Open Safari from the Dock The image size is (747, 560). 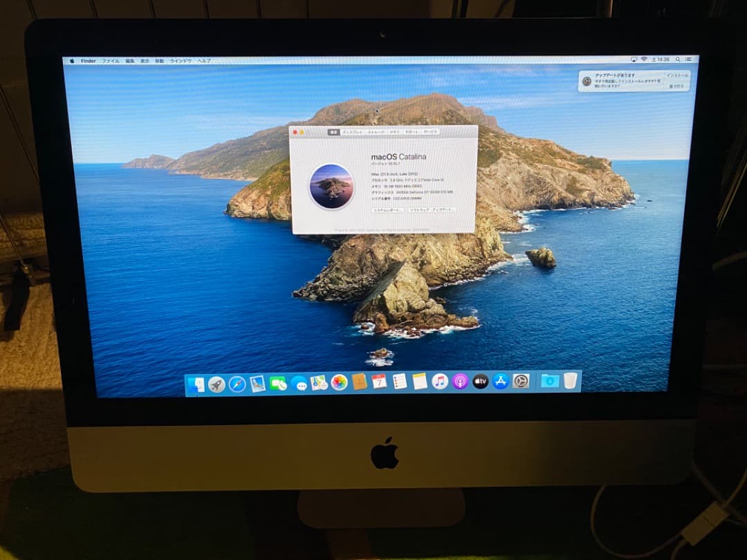[237, 382]
